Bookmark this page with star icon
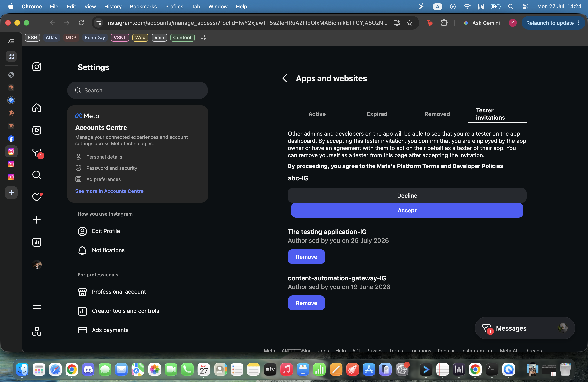The height and width of the screenshot is (382, 588). pos(410,23)
